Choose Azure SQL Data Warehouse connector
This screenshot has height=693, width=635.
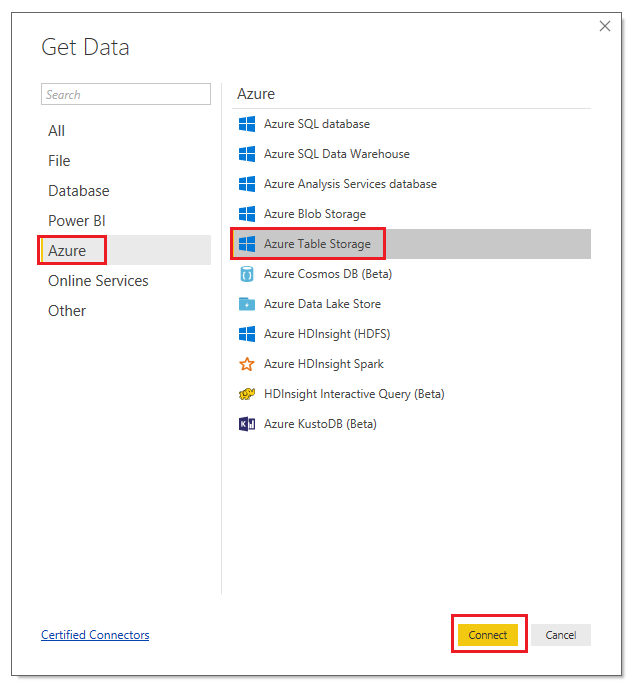click(x=411, y=154)
